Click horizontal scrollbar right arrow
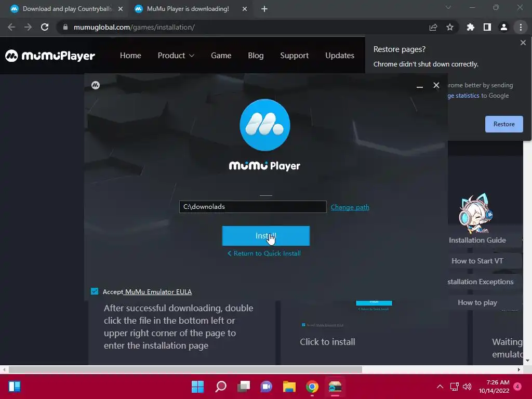Screen dimensions: 532x399 [x=519, y=369]
